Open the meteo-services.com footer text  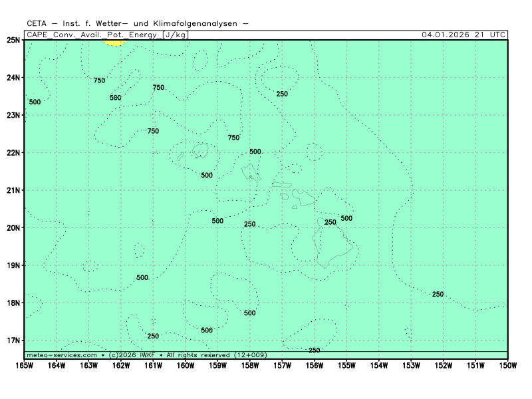[x=62, y=355]
